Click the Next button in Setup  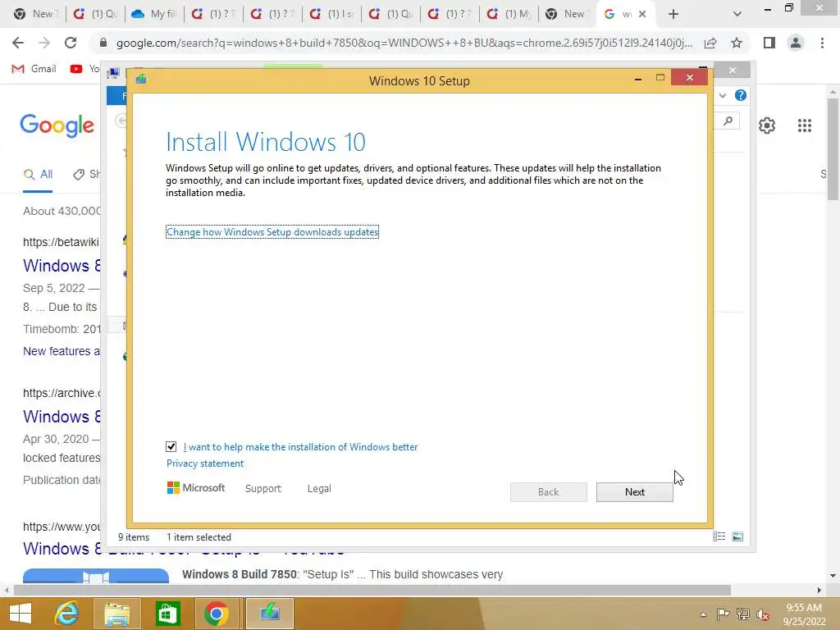(x=634, y=492)
